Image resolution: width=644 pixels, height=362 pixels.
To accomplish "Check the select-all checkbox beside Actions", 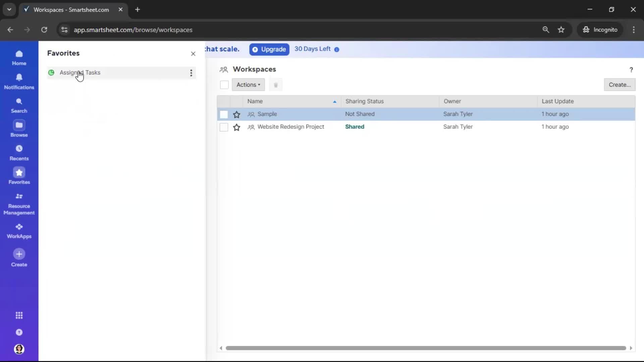I will [224, 85].
